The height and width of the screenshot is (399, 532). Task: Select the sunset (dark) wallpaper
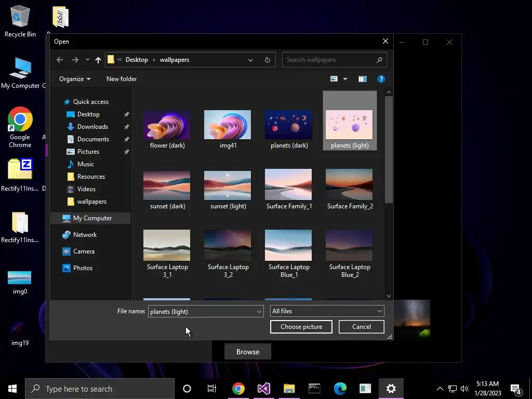(167, 190)
